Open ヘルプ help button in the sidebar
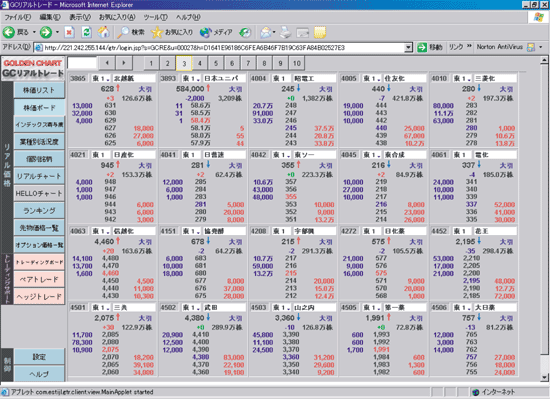 tap(39, 374)
